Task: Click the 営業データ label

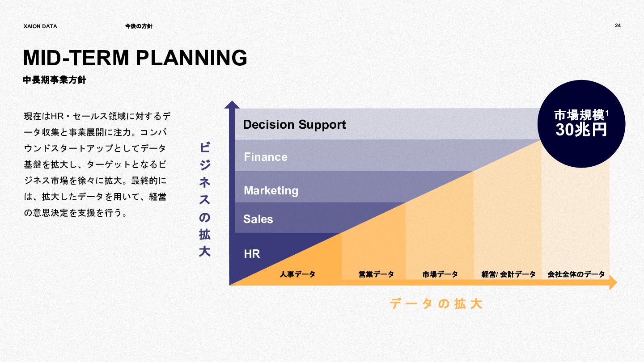Action: coord(376,274)
